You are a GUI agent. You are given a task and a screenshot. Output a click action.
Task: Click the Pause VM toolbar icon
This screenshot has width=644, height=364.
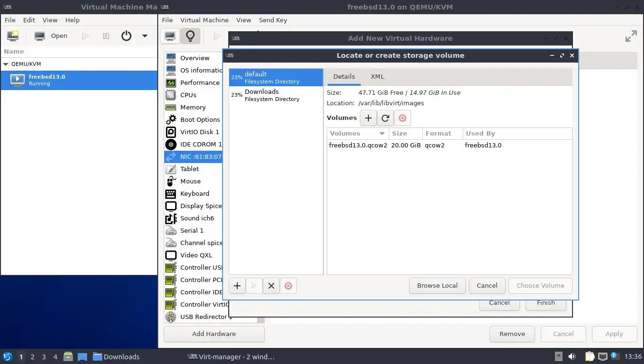(106, 36)
